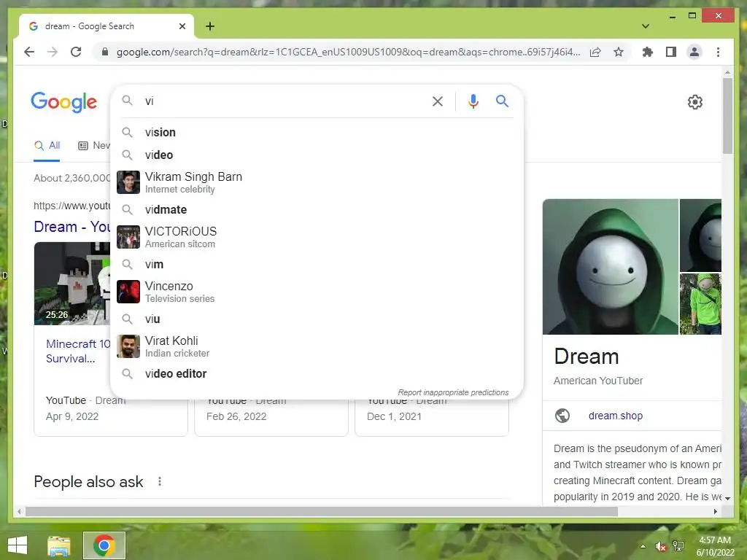This screenshot has height=560, width=747.
Task: Click the address bar URL
Action: 348,52
